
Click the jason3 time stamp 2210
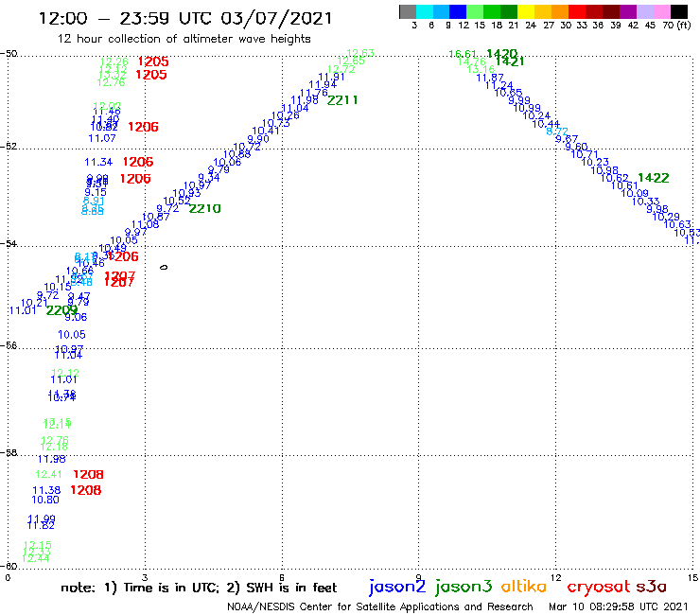pos(205,208)
